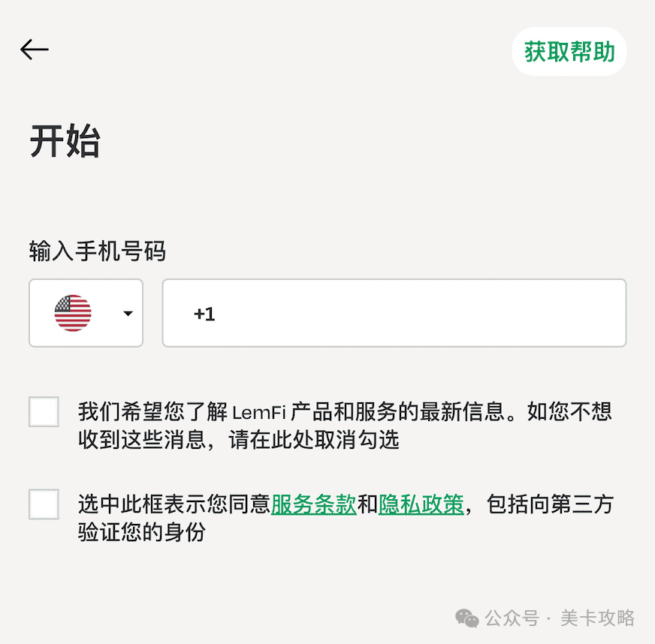The width and height of the screenshot is (655, 644).
Task: Click the WeChat speech-bubble icon near the watermark
Action: click(x=467, y=618)
